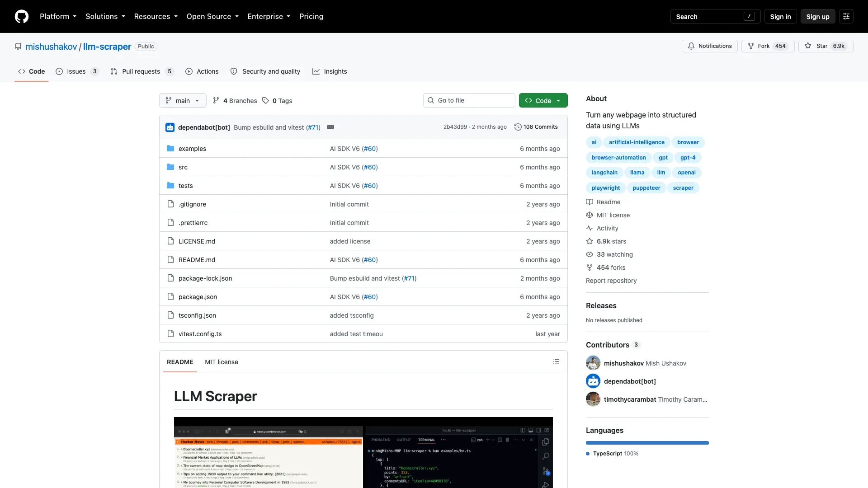Image resolution: width=868 pixels, height=488 pixels.
Task: View 4 Branches link
Action: coord(235,101)
